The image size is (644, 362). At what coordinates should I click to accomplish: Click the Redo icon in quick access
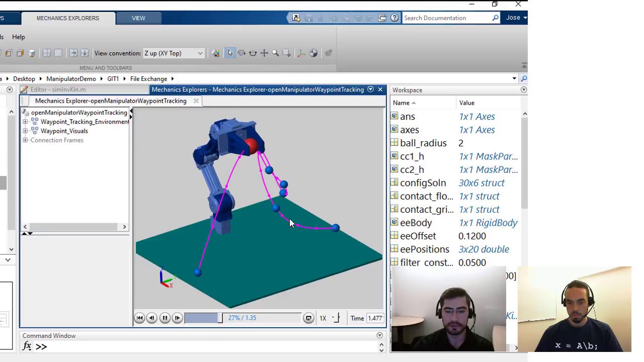pyautogui.click(x=370, y=18)
